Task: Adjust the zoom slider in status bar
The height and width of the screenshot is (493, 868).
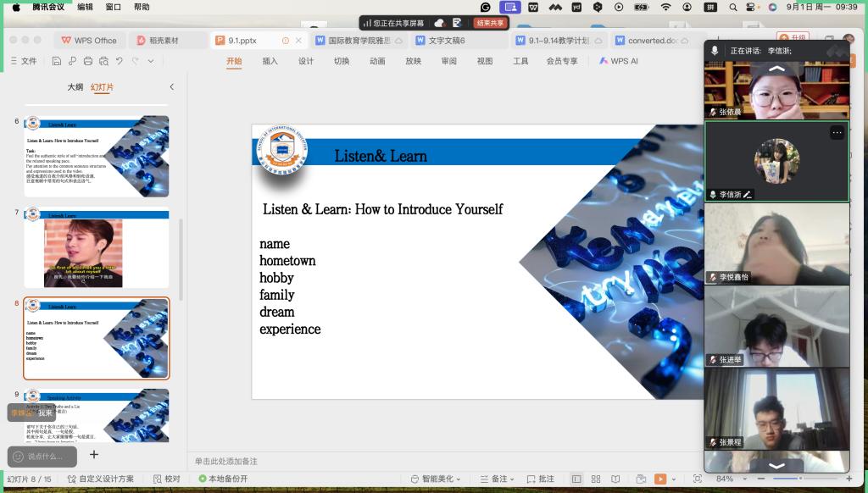Action: (800, 478)
